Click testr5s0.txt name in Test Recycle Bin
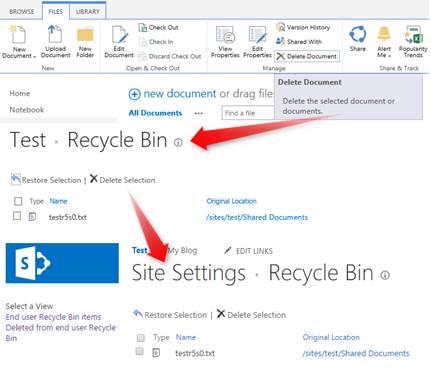Screen dimensions: 431x370 point(68,217)
